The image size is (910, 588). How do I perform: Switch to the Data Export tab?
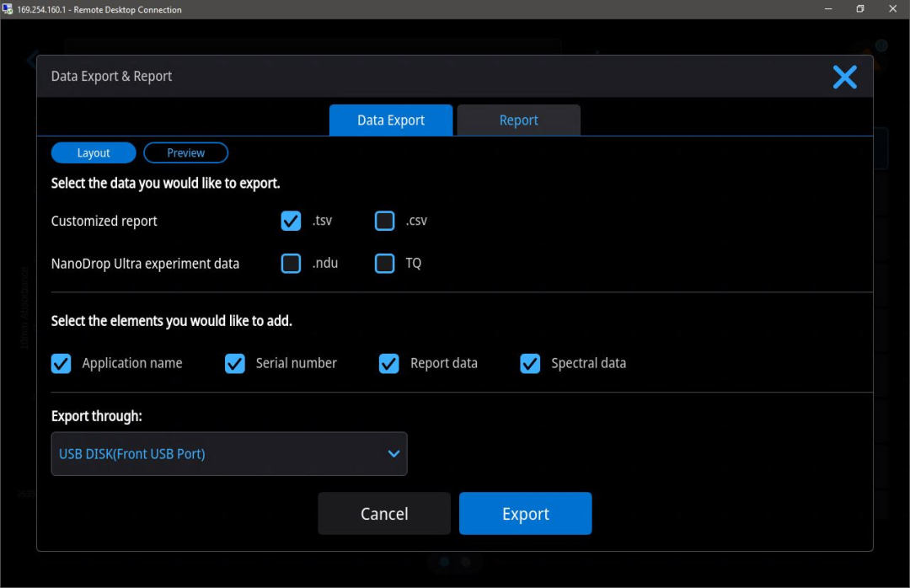pos(391,120)
